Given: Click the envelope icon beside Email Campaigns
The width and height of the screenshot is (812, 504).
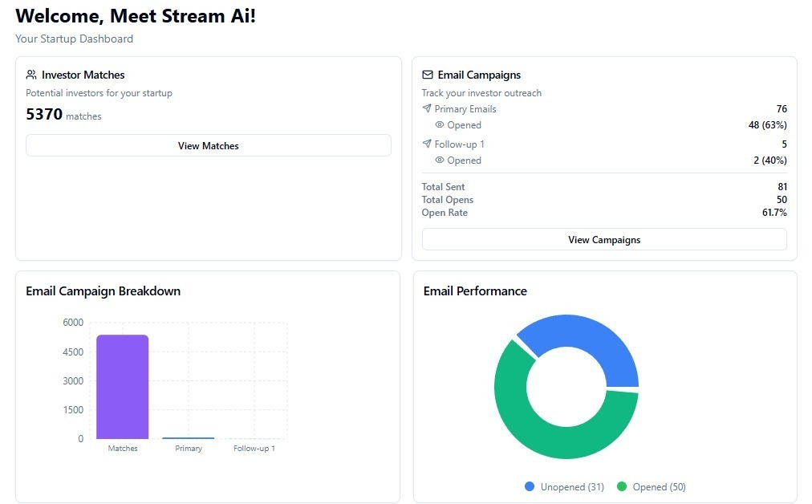Looking at the screenshot, I should (x=427, y=75).
